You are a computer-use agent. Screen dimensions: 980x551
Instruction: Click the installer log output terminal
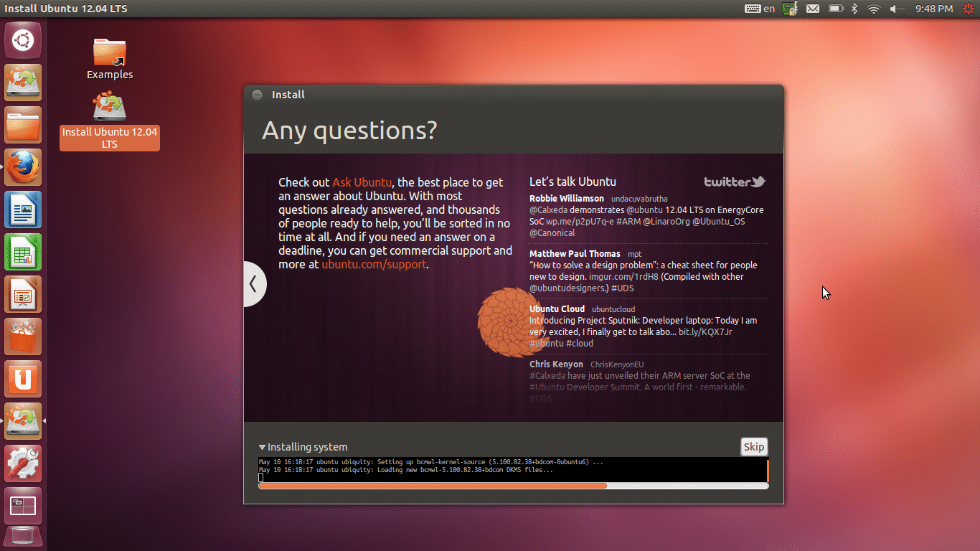(x=512, y=470)
